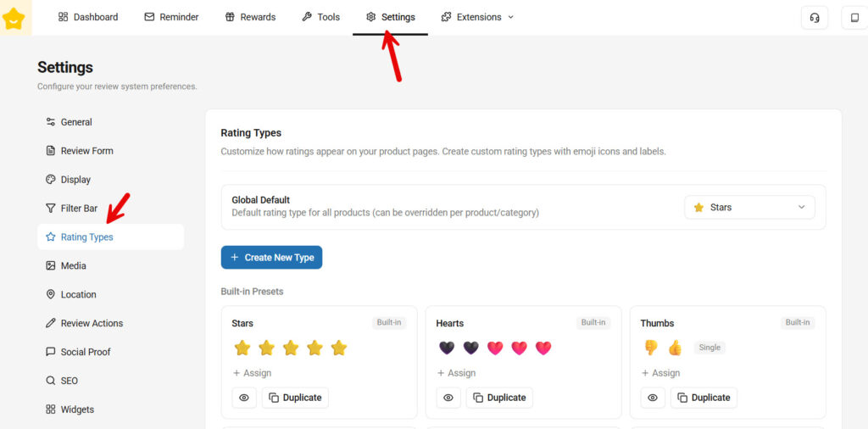
Task: Preview Stars preset with eye icon
Action: click(x=244, y=398)
